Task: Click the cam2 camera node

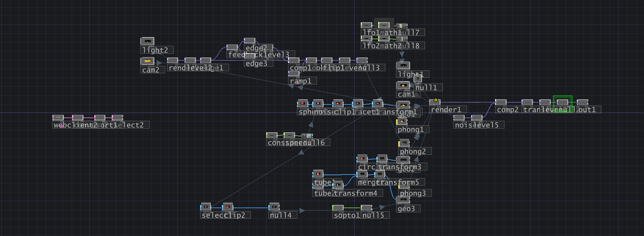Action: pos(147,61)
